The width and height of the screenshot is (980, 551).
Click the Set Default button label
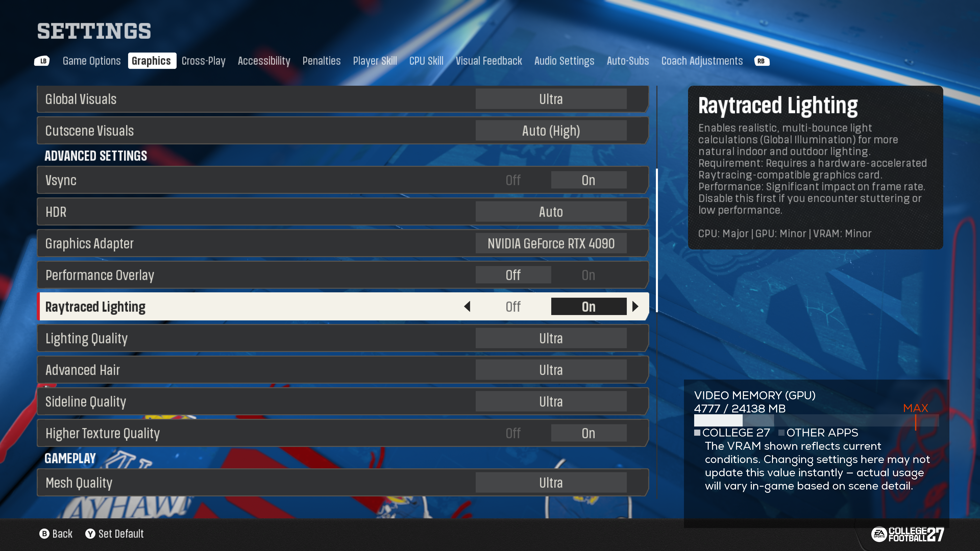[x=121, y=533]
